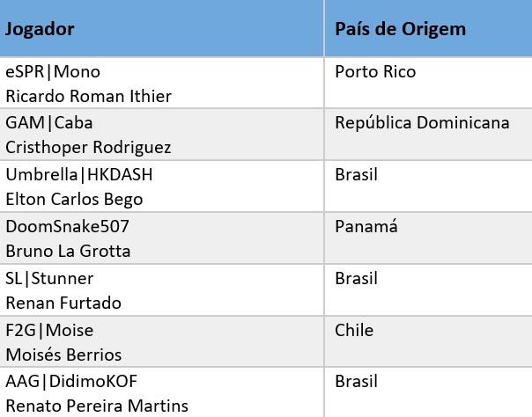This screenshot has height=417, width=532.
Task: Click the SL|Stunner player tag
Action: pos(49,278)
